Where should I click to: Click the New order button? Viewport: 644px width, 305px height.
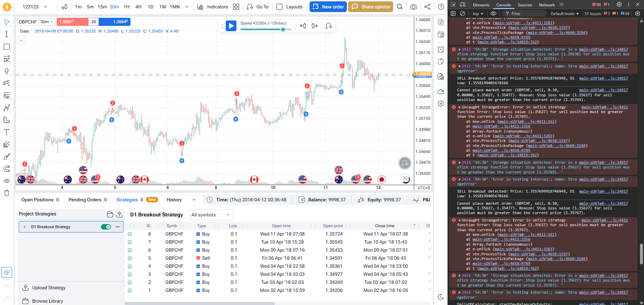[328, 7]
